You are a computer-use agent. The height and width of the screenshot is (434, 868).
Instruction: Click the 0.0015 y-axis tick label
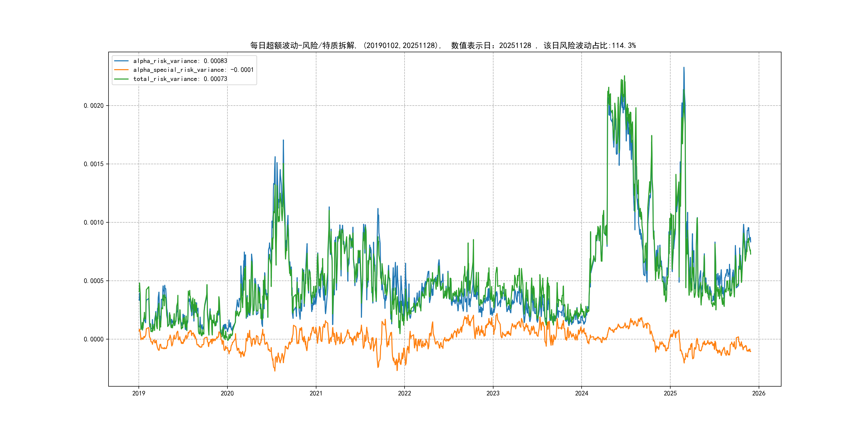coord(94,164)
